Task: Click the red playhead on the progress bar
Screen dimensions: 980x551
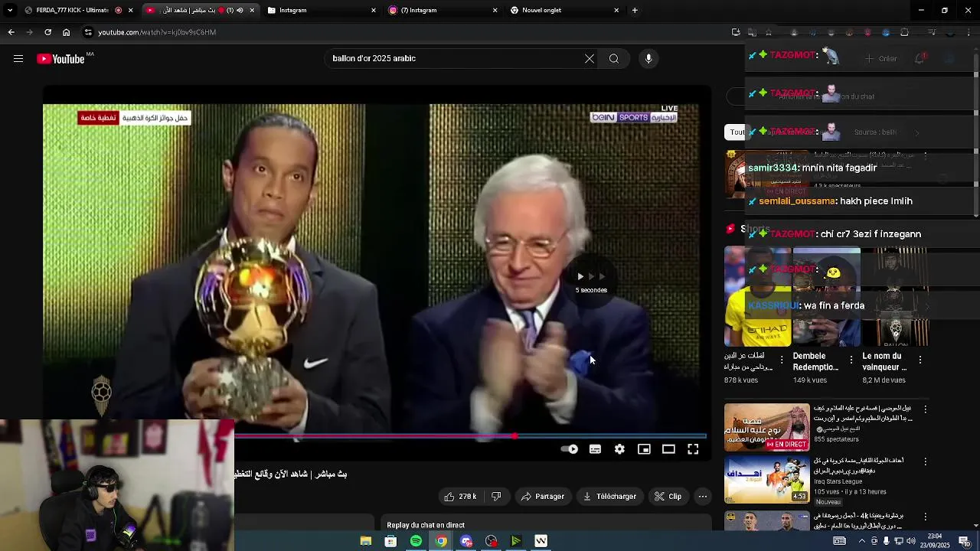Action: 514,436
